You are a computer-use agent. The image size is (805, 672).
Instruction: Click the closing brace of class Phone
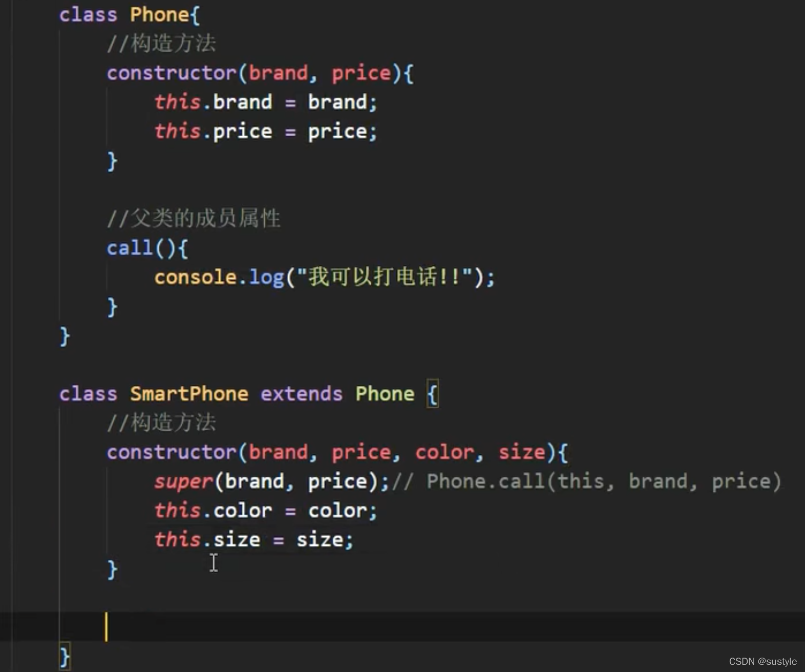65,336
